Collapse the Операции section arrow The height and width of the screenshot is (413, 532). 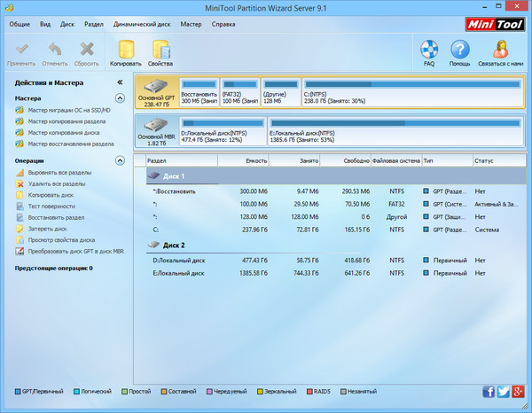(x=120, y=160)
